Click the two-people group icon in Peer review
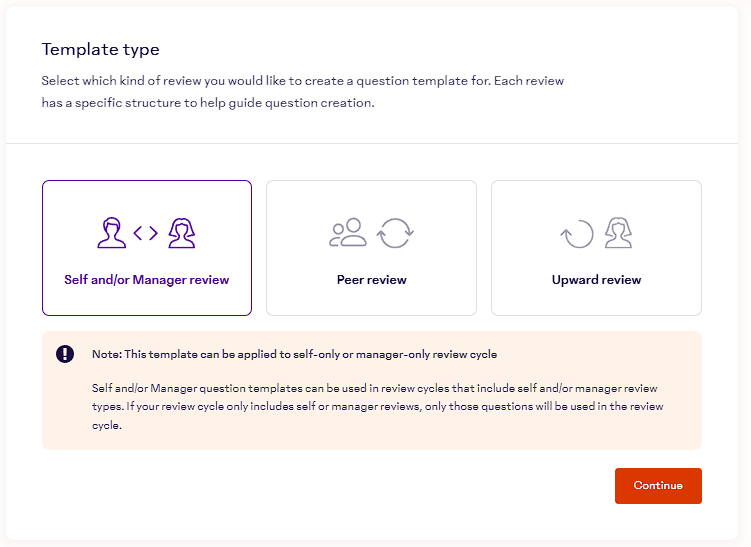751x547 pixels. [348, 233]
